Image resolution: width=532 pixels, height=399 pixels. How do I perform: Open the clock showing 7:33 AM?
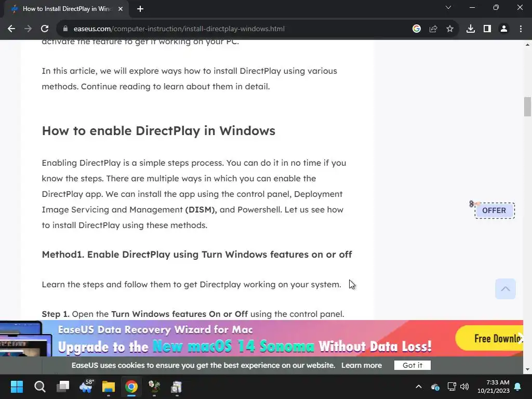click(494, 387)
